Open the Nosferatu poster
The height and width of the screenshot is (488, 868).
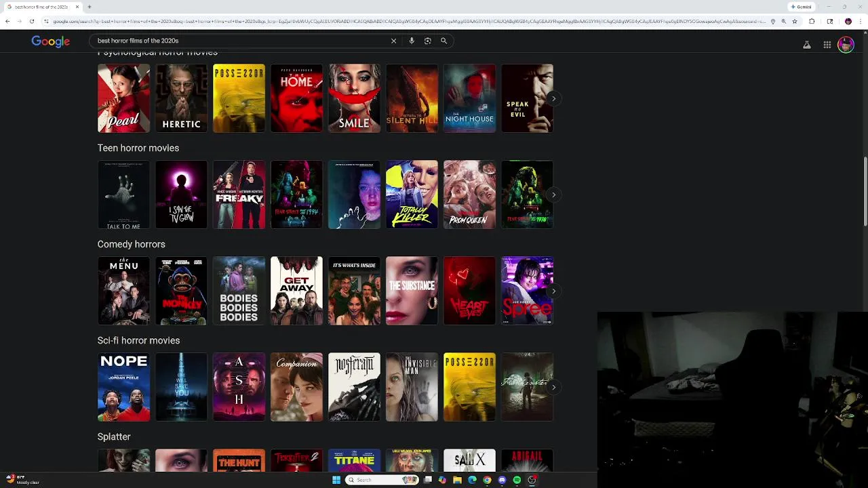coord(354,387)
